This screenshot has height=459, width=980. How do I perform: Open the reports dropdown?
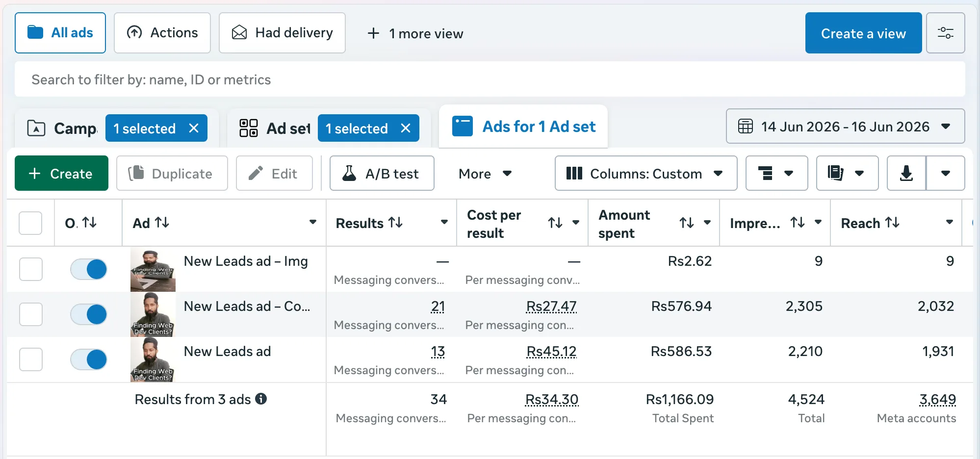(x=848, y=173)
